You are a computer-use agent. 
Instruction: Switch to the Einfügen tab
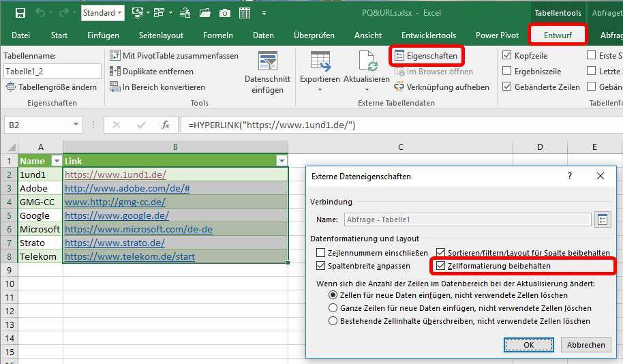click(x=103, y=35)
